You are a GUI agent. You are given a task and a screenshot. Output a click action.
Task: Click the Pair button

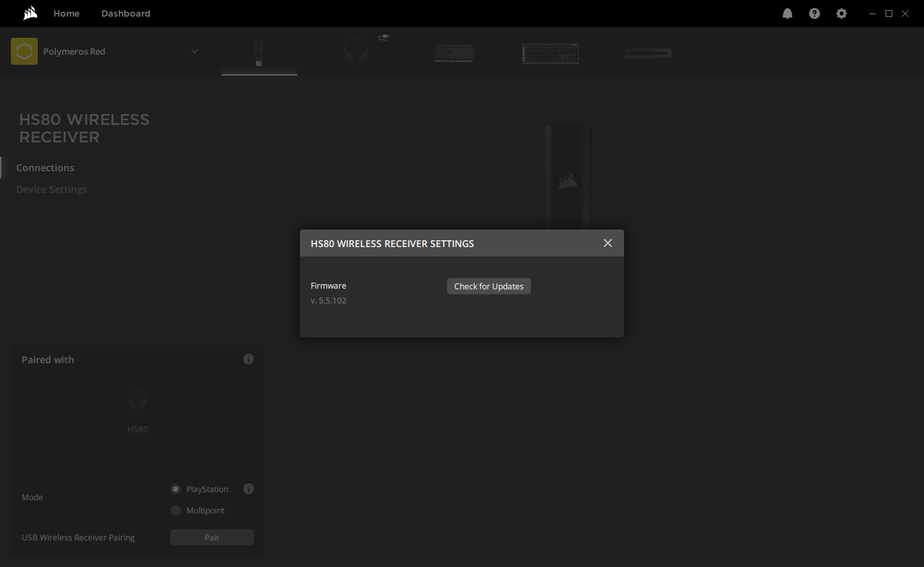[212, 537]
